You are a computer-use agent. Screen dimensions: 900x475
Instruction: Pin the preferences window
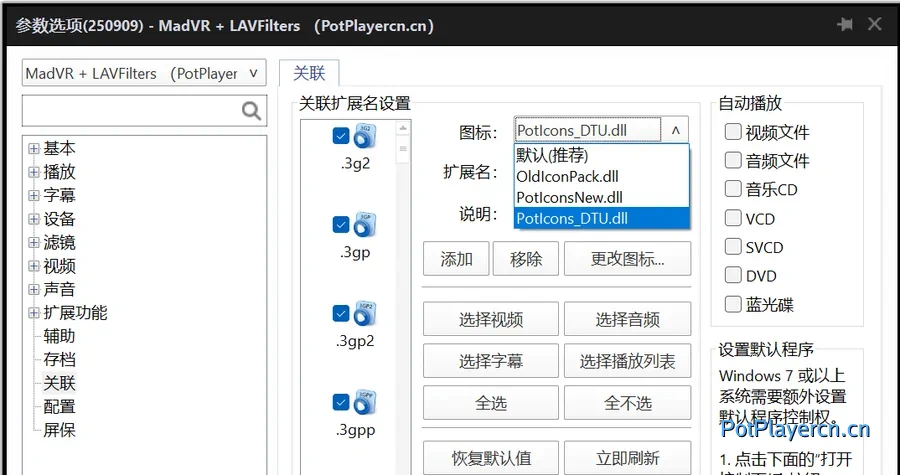pos(844,24)
